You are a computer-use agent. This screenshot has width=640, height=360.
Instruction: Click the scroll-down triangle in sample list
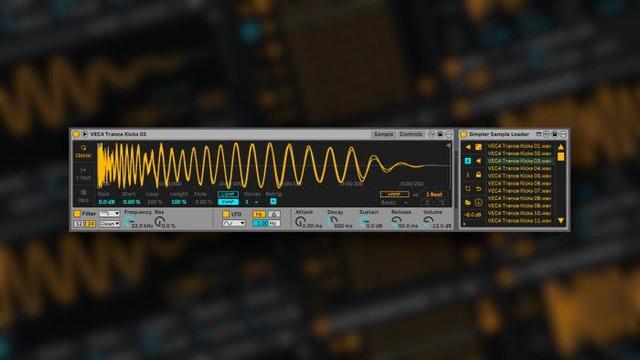coord(561,221)
